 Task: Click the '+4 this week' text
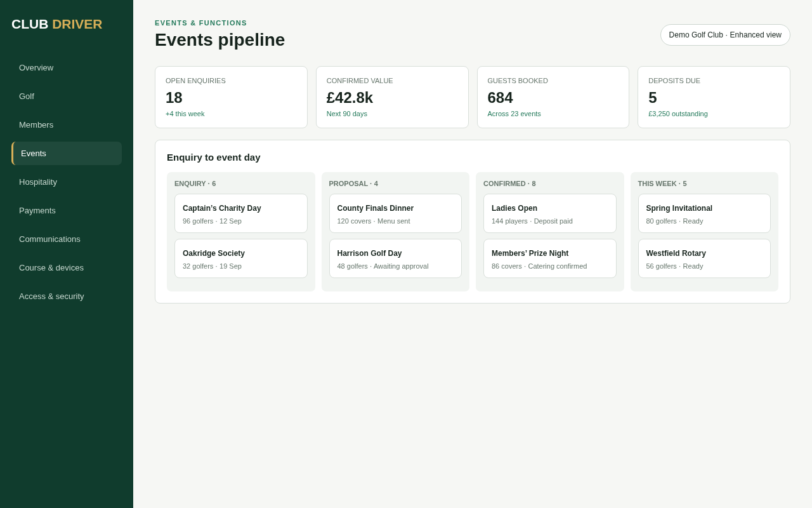tap(185, 114)
